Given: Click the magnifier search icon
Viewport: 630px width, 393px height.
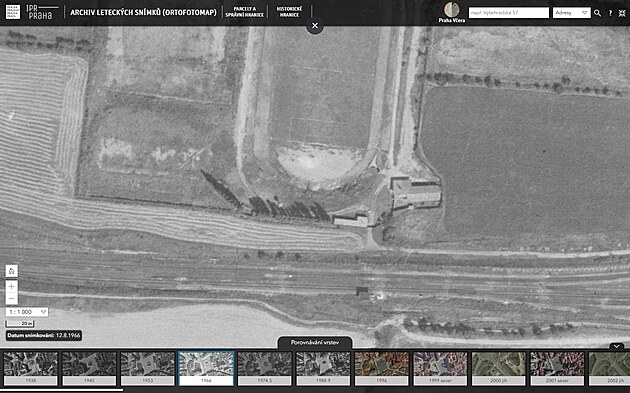Looking at the screenshot, I should (597, 13).
